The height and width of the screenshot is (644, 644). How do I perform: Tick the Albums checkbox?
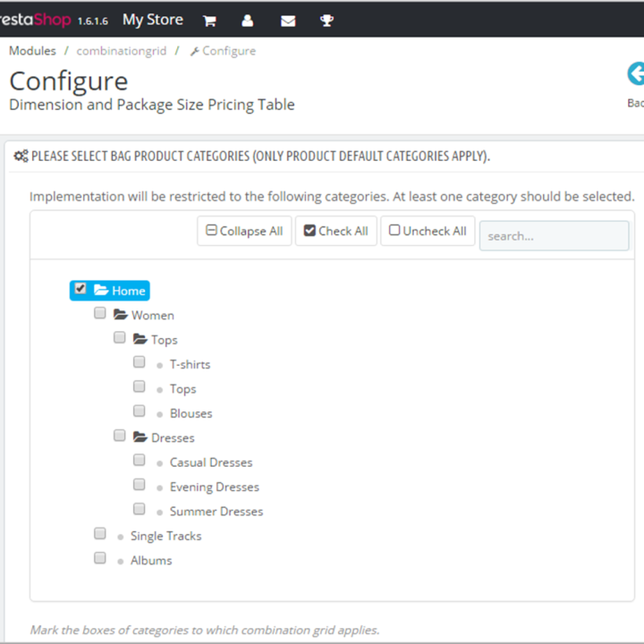point(100,558)
